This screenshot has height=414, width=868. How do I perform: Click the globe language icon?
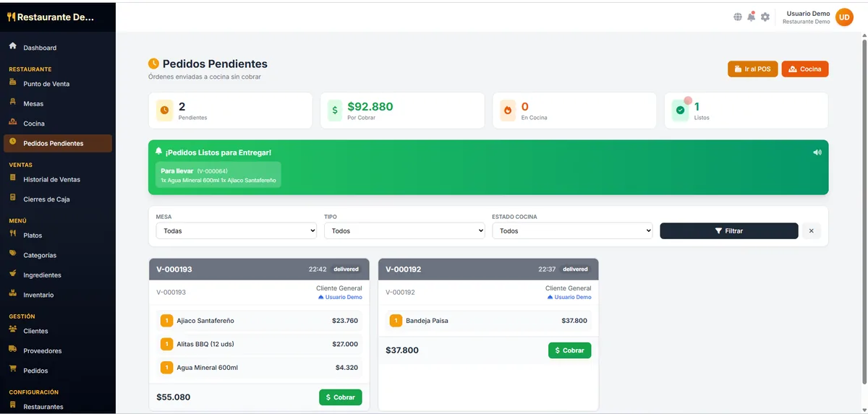coord(738,17)
